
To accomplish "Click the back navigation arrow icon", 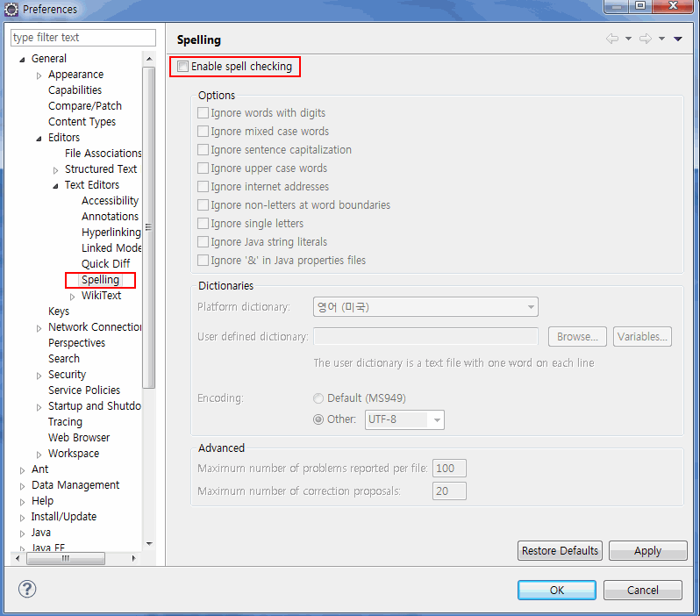I will (612, 39).
